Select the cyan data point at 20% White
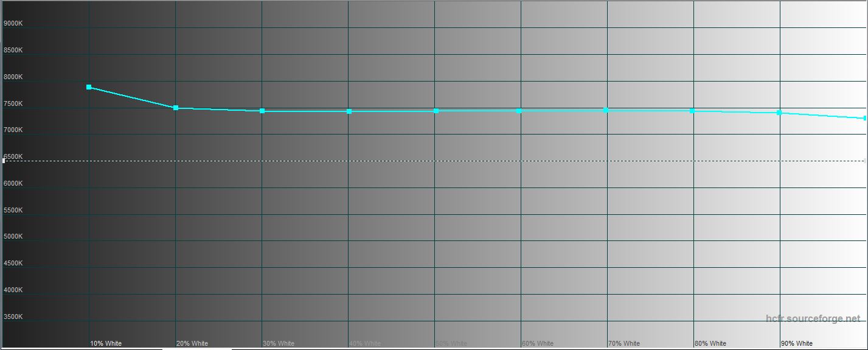The image size is (868, 350). click(x=176, y=108)
